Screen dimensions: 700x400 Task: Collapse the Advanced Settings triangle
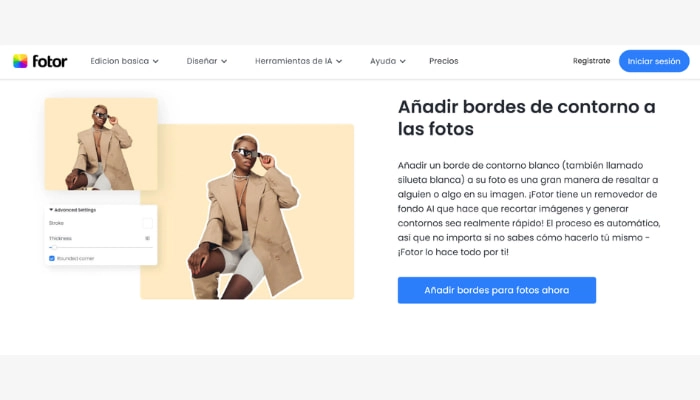pos(51,209)
